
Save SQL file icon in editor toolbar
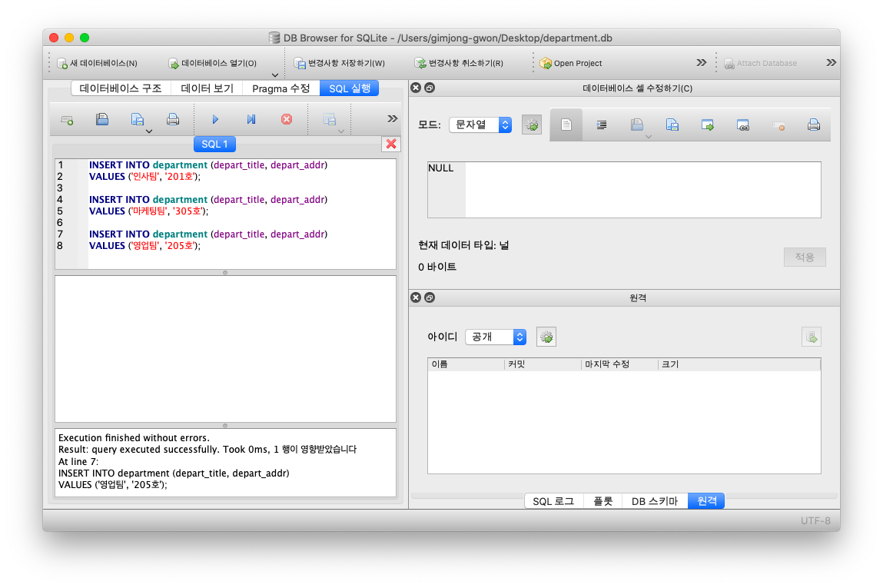(137, 119)
